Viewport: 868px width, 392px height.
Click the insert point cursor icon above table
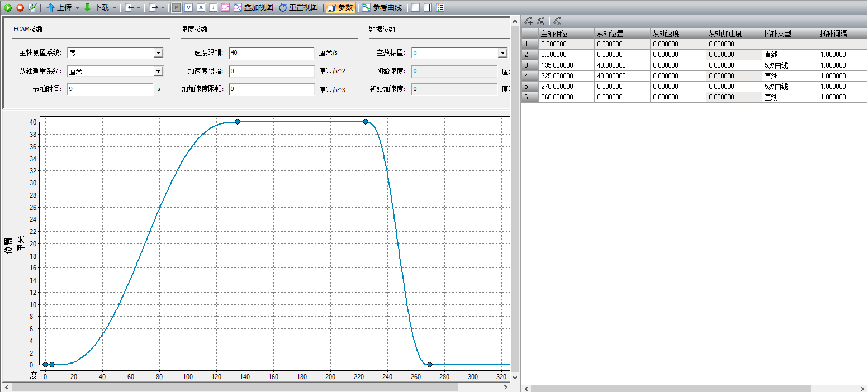tap(540, 21)
